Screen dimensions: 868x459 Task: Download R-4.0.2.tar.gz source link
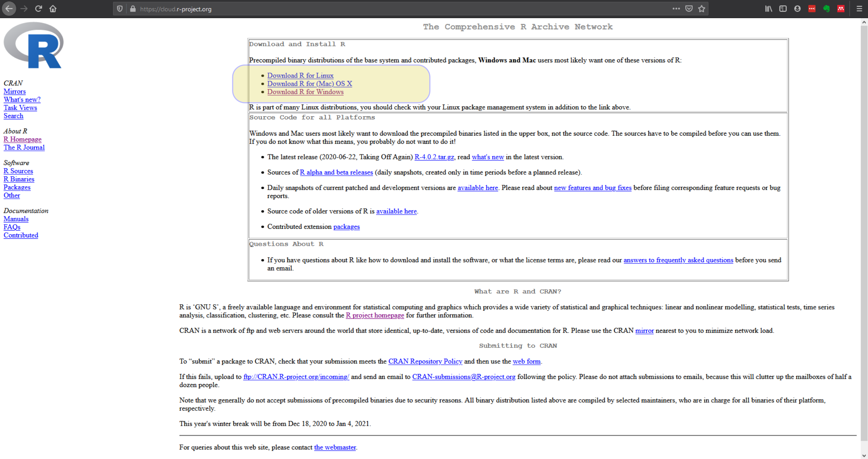coord(434,157)
